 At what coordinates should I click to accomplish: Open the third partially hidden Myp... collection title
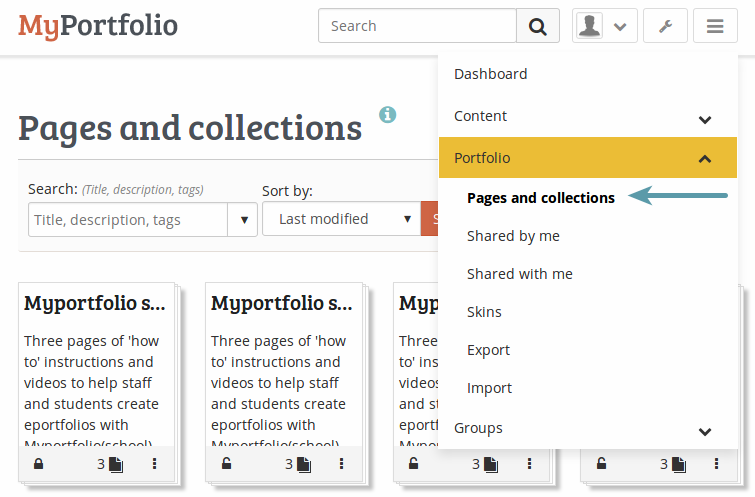(418, 303)
